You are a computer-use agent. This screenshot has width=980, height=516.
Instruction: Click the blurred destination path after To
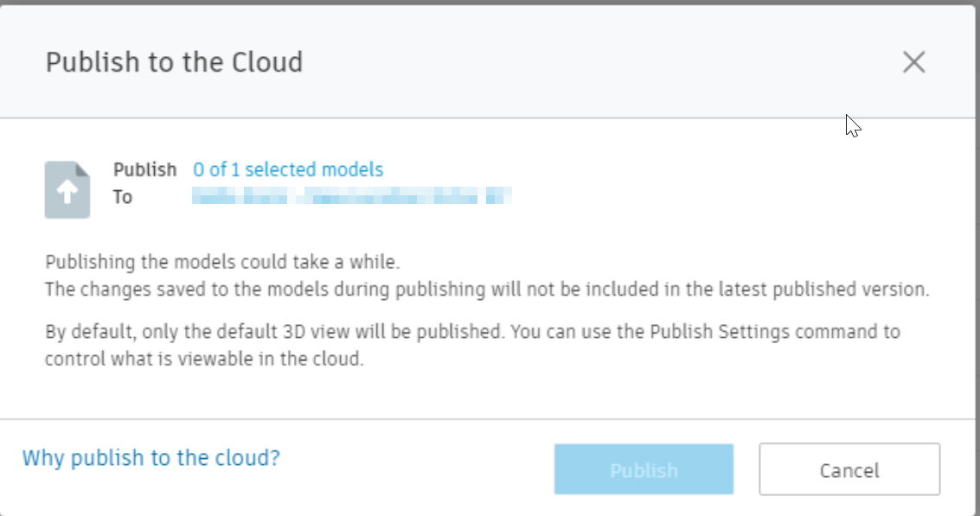tap(352, 197)
